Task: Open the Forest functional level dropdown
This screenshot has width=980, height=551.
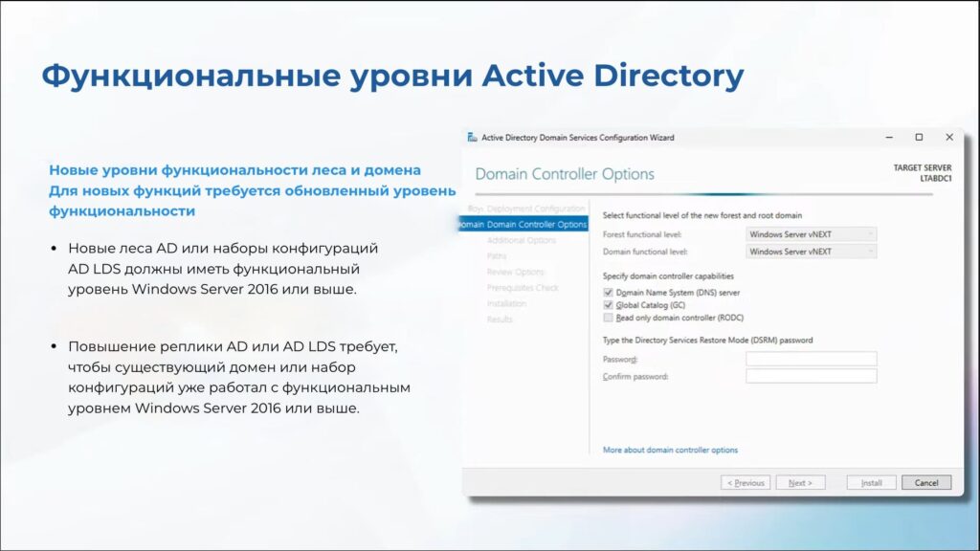Action: [812, 234]
